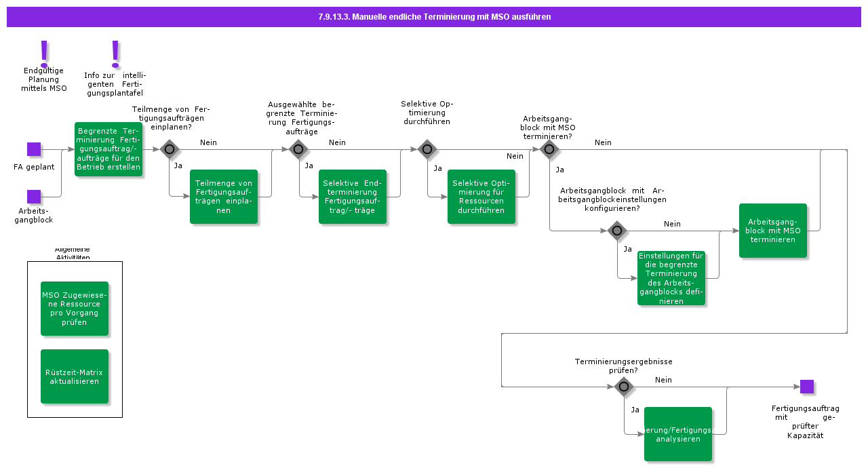Select the MSO Zugewiesene Ressource pro Vorgang prüfen box
The width and height of the screenshot is (868, 468).
(x=75, y=308)
